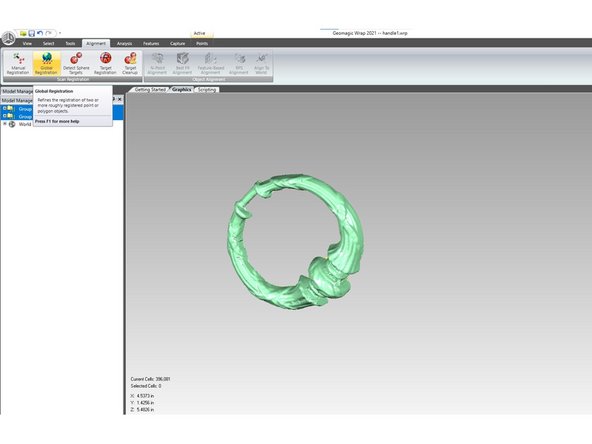Click the World globe icon in tree
Image resolution: width=592 pixels, height=444 pixels.
pos(12,124)
